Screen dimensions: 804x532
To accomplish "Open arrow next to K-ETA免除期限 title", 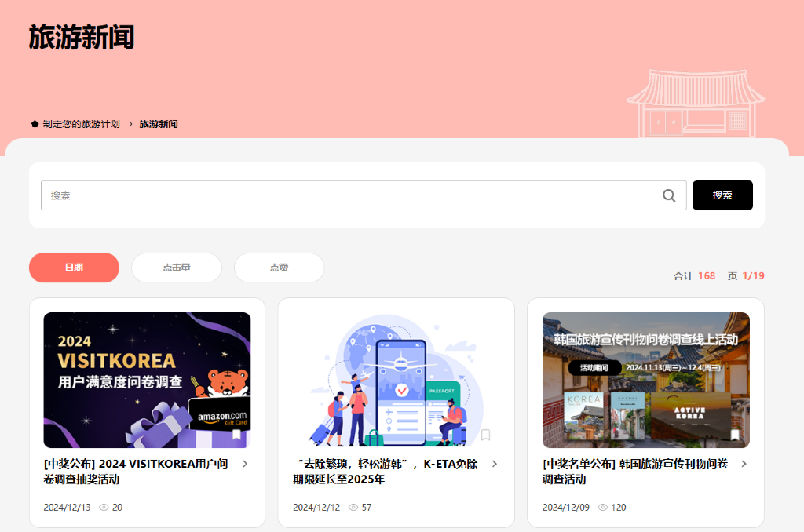I will [495, 464].
